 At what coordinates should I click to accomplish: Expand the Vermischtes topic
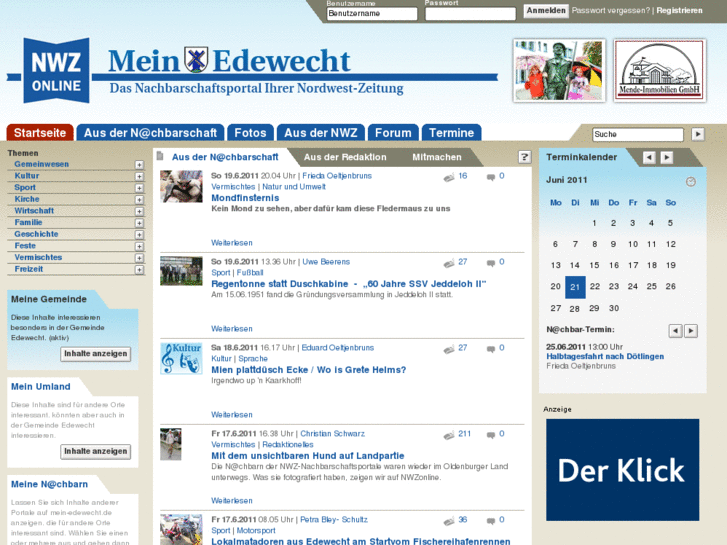tap(139, 258)
